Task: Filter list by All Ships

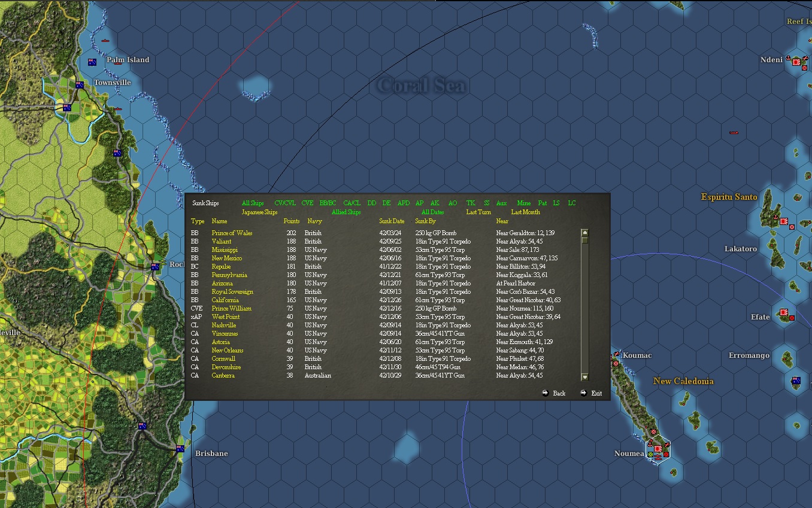Action: (x=253, y=203)
